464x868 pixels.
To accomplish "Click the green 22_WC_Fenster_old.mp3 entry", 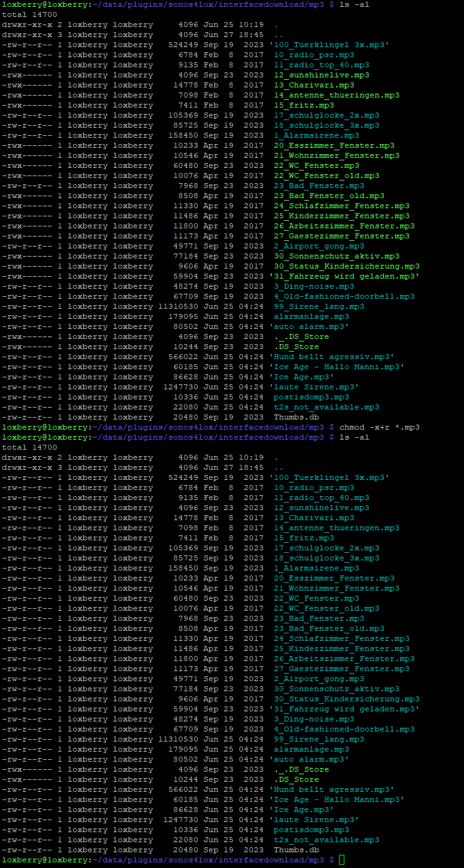I will 327,175.
